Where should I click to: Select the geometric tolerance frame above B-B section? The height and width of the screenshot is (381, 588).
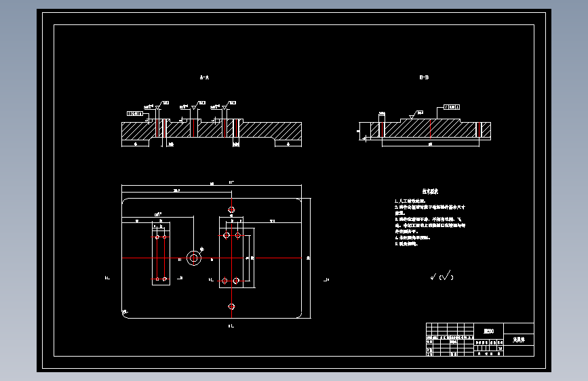(x=452, y=107)
